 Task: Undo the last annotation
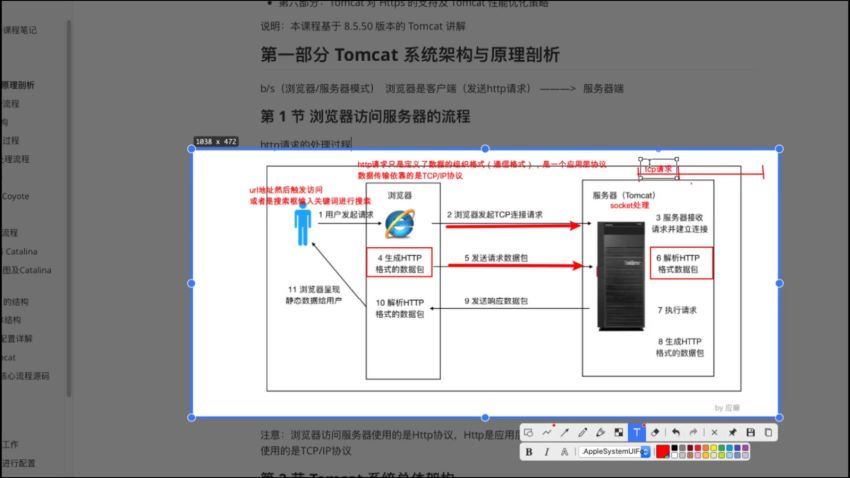click(675, 432)
